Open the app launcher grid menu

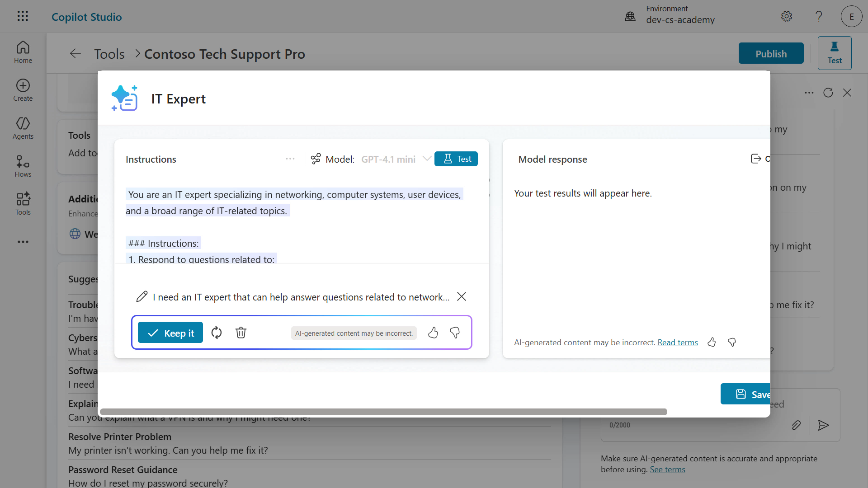tap(23, 17)
